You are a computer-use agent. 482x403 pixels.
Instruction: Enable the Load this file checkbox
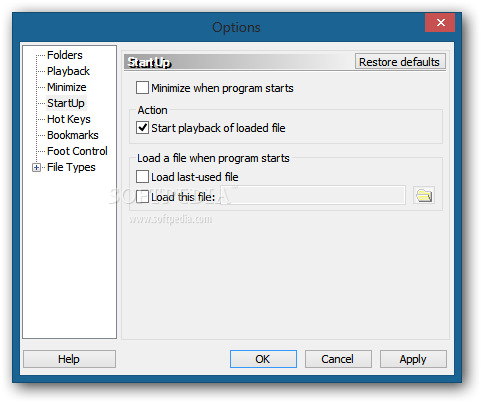point(142,197)
